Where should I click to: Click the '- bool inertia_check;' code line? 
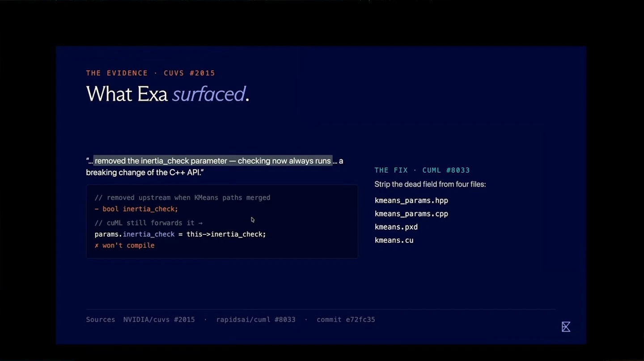click(x=136, y=209)
